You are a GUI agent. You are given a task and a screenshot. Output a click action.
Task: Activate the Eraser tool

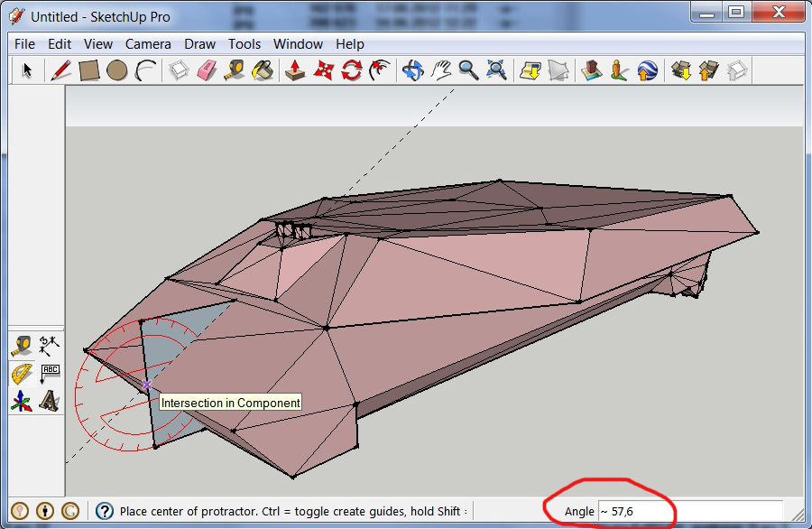[208, 70]
